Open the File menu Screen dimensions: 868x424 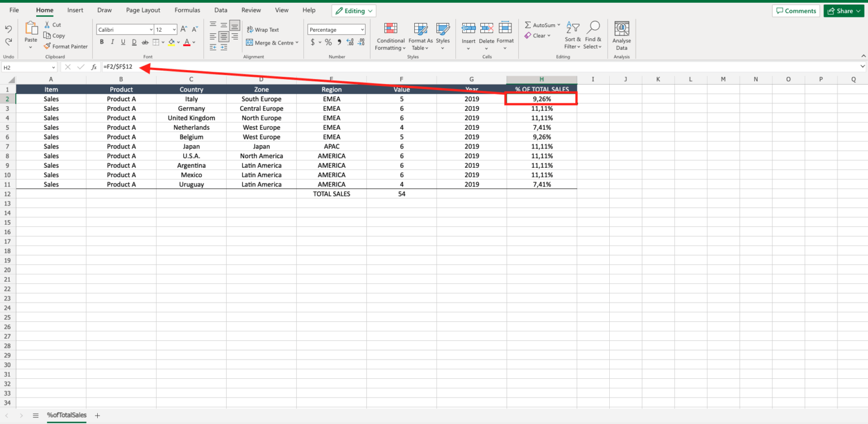14,10
